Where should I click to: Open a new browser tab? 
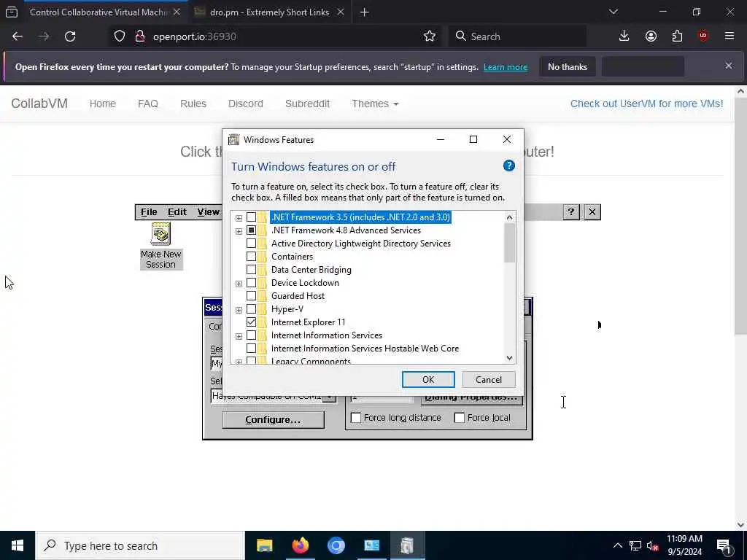pos(365,12)
